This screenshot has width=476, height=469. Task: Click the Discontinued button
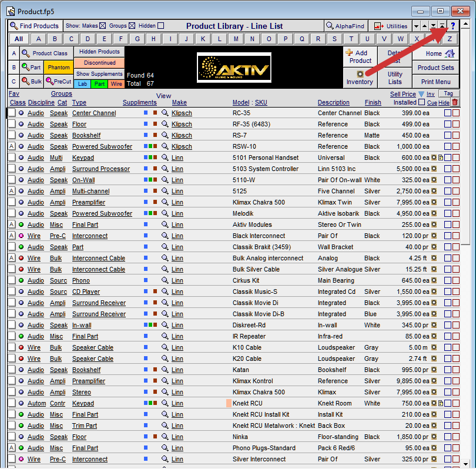99,63
